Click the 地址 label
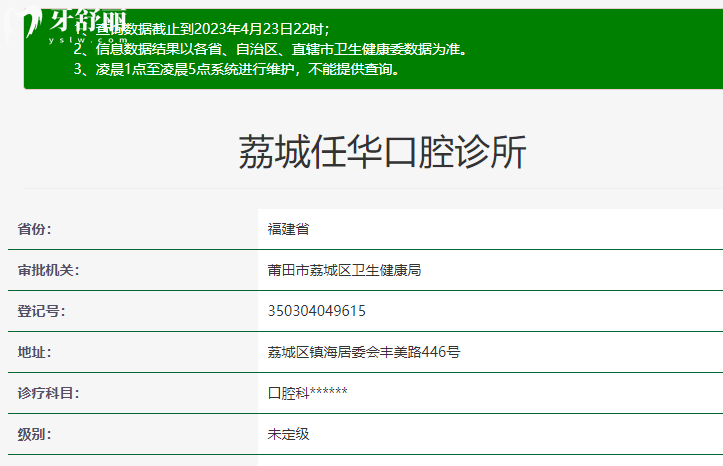The height and width of the screenshot is (466, 723). pyautogui.click(x=35, y=352)
